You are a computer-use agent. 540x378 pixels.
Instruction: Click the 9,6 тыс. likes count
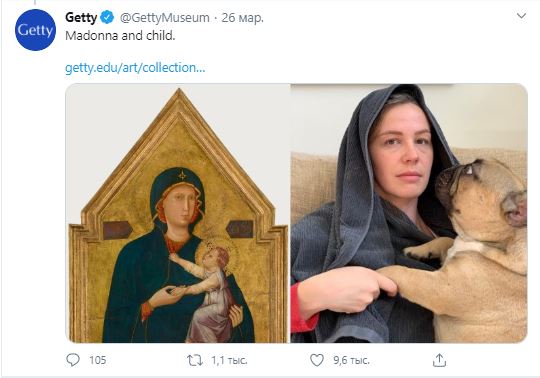(351, 360)
